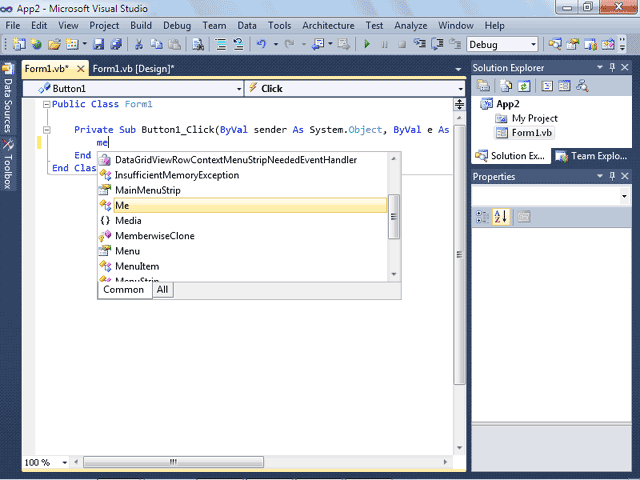Image resolution: width=640 pixels, height=480 pixels.
Task: Toggle Categorized view in Properties panel
Action: 483,216
